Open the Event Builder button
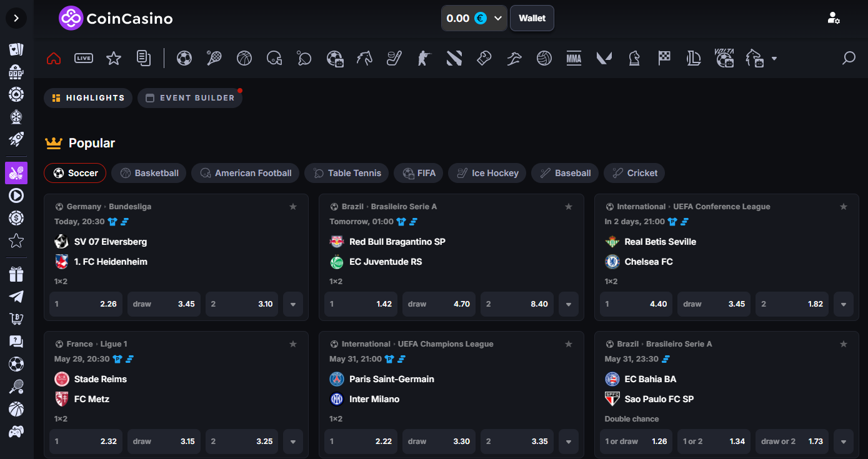 coord(190,98)
